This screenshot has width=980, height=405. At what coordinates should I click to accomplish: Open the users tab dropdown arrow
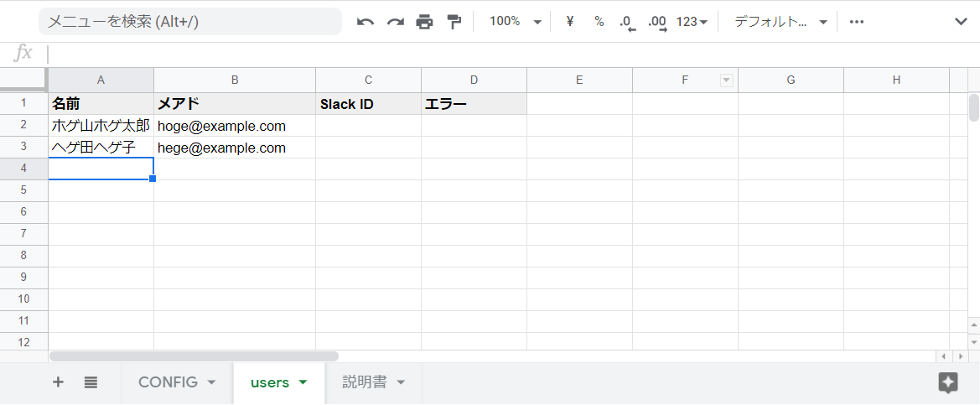click(x=303, y=382)
